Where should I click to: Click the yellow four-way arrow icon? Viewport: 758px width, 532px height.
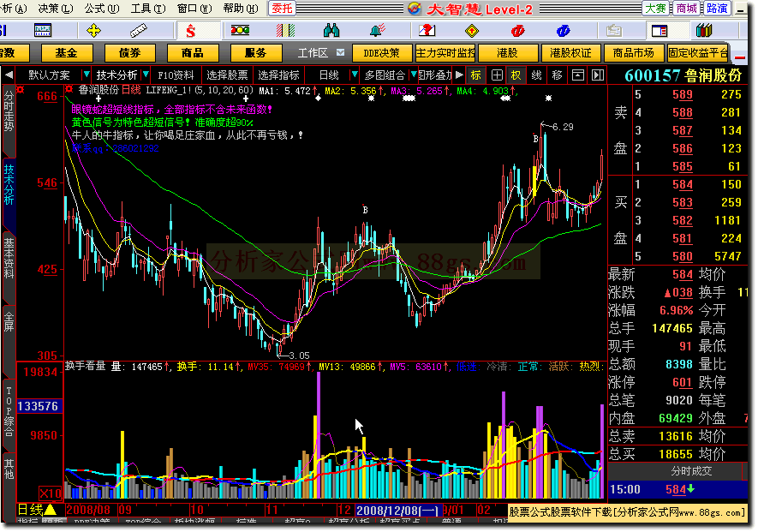tap(93, 31)
